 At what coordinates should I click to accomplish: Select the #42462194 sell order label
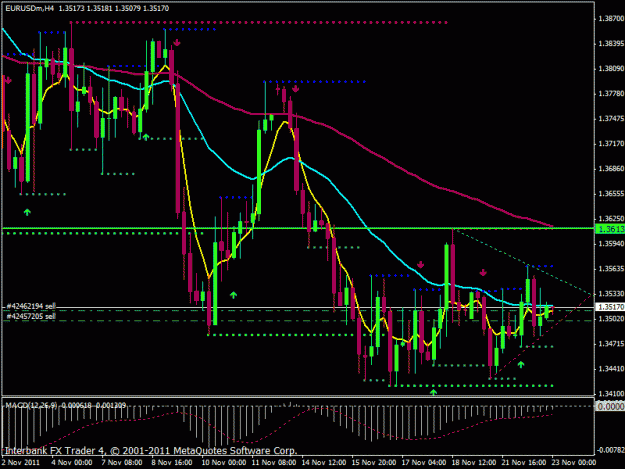[31, 306]
